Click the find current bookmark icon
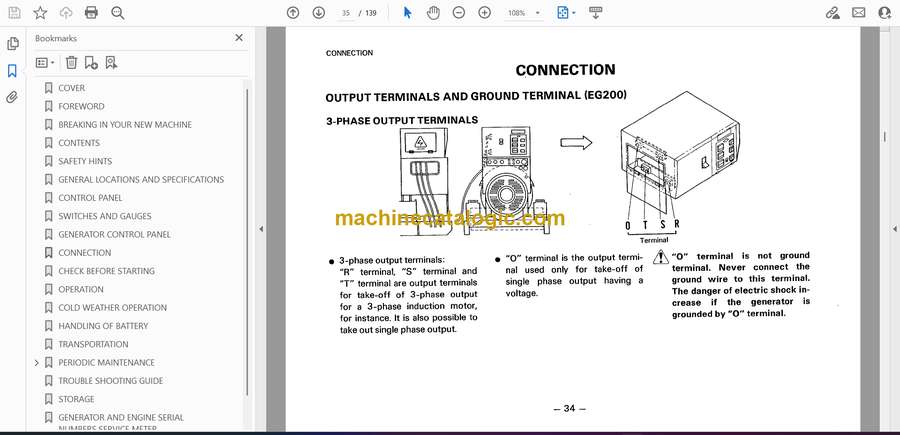 pyautogui.click(x=111, y=63)
